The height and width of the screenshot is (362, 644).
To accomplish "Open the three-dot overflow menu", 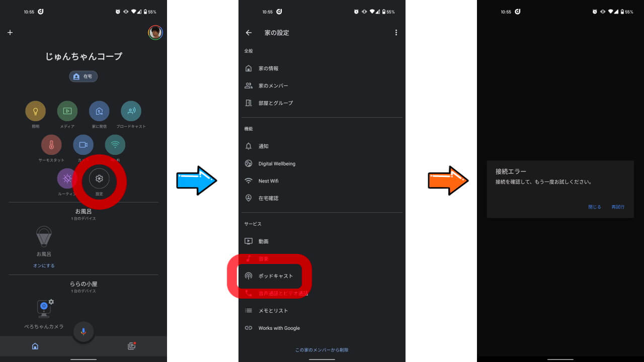I will [396, 33].
